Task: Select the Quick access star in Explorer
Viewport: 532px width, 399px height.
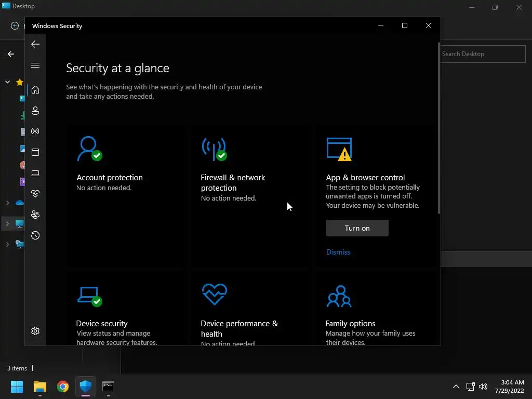Action: tap(20, 82)
